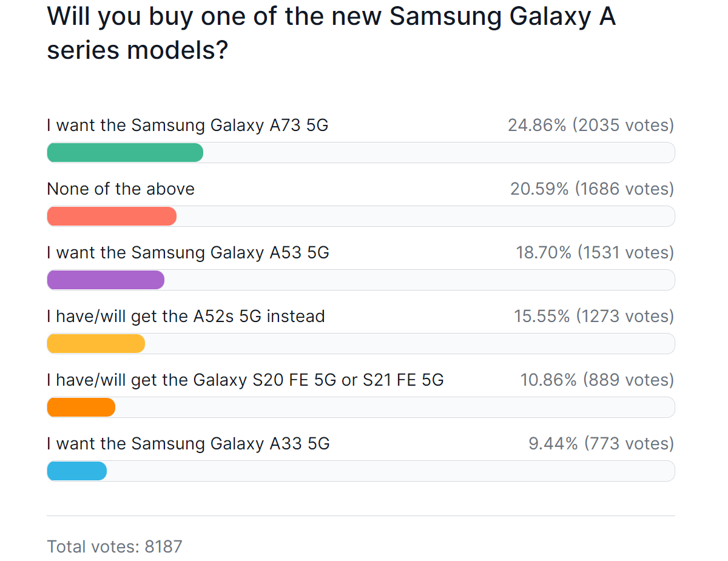728x561 pixels.
Task: Click the 10.86% (889 votes) result text
Action: click(597, 380)
